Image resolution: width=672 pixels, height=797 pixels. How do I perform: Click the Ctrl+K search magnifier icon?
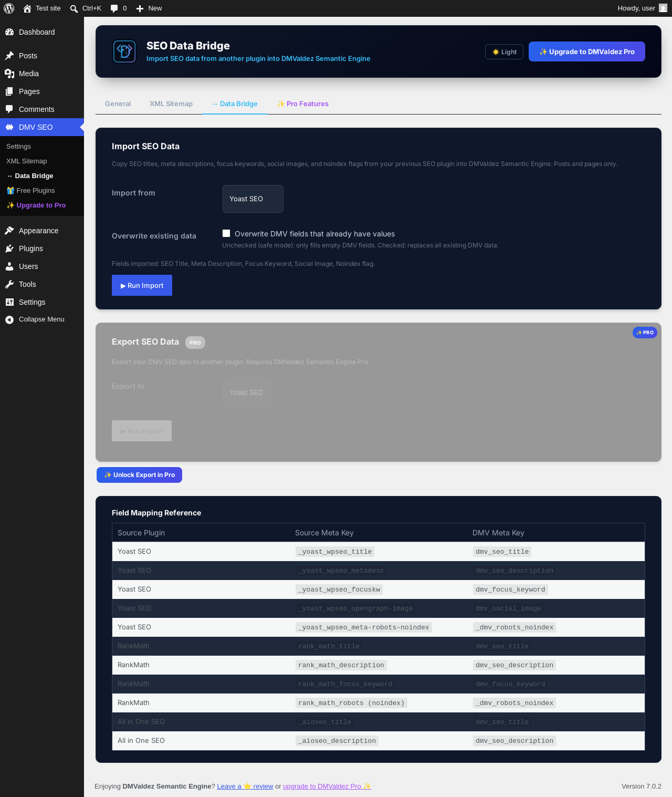point(74,8)
